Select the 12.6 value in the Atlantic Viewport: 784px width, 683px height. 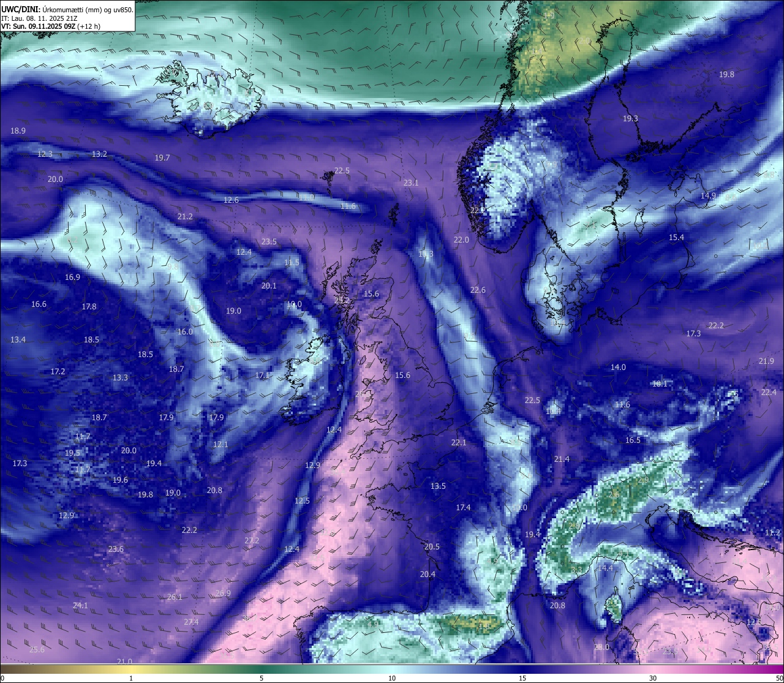click(x=231, y=200)
